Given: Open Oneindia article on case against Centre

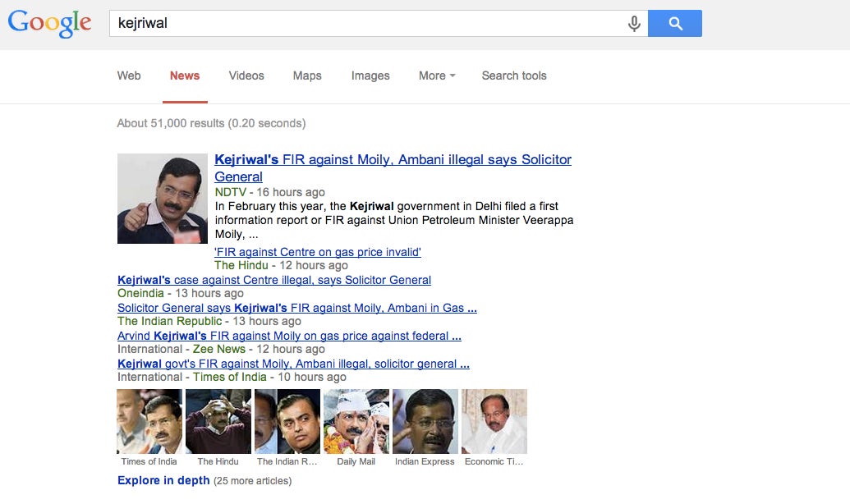Looking at the screenshot, I should (x=274, y=280).
